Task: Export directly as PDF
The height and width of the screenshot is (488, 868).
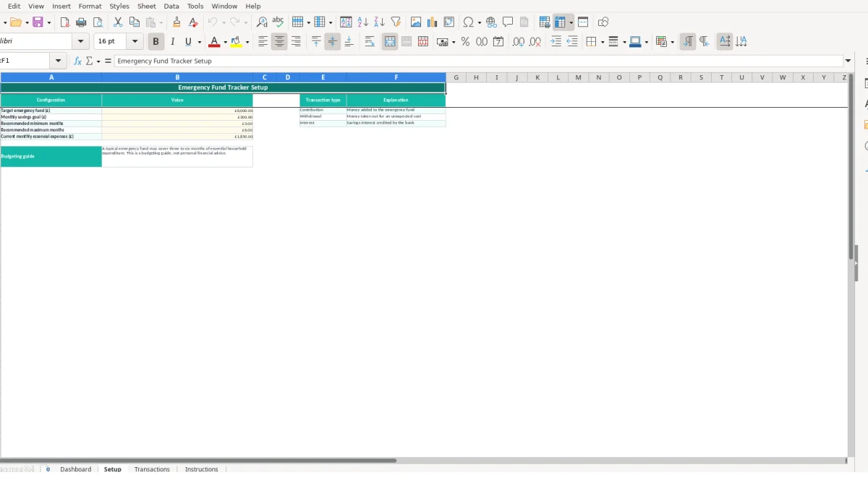Action: pos(65,22)
